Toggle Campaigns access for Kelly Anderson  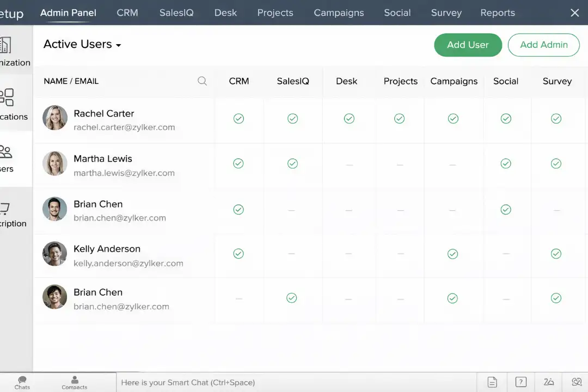[452, 254]
